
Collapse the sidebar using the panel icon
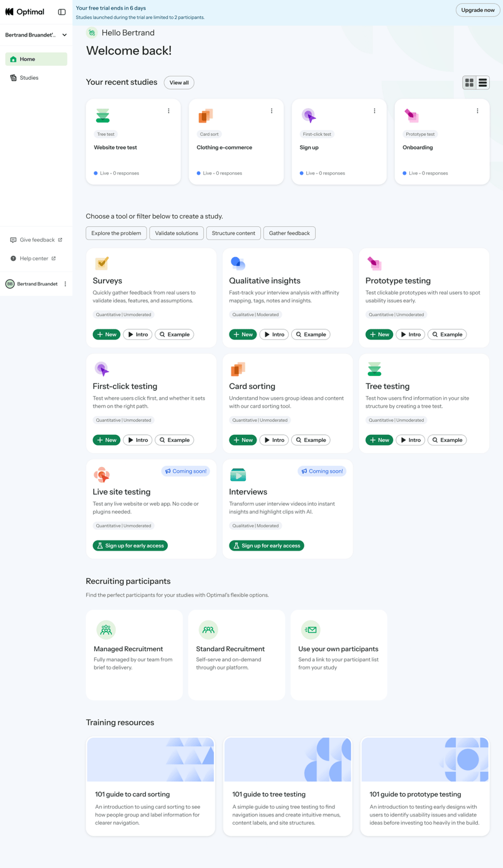[62, 12]
